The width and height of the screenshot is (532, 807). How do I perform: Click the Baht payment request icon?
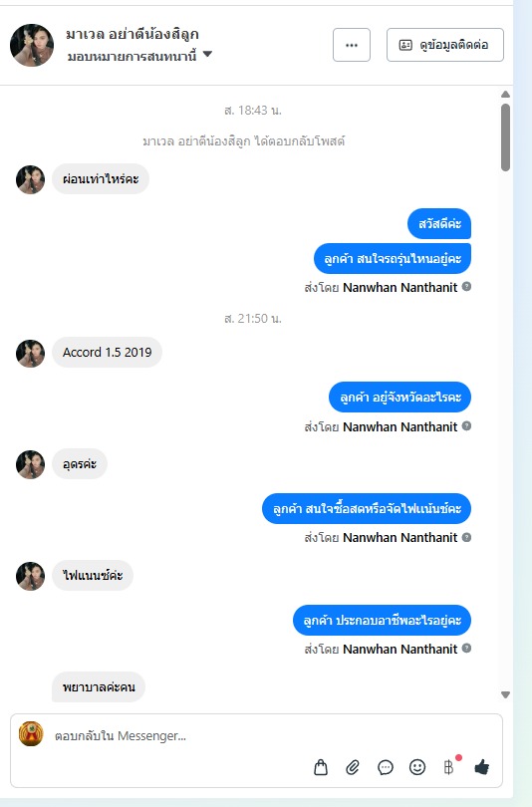(448, 767)
